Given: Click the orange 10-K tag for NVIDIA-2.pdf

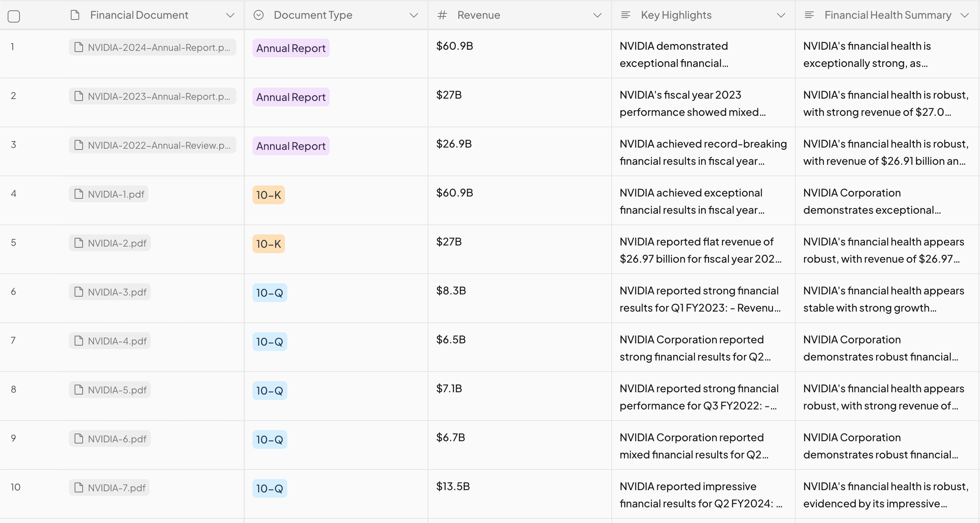Looking at the screenshot, I should click(269, 244).
